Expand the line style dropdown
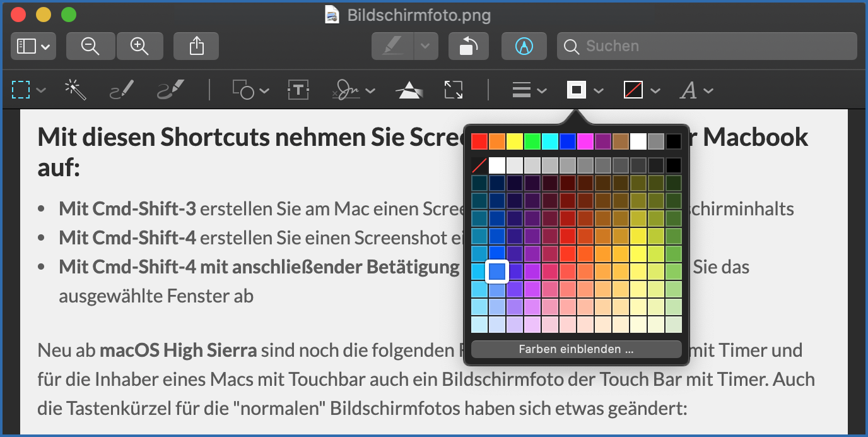The height and width of the screenshot is (437, 868). [x=529, y=90]
